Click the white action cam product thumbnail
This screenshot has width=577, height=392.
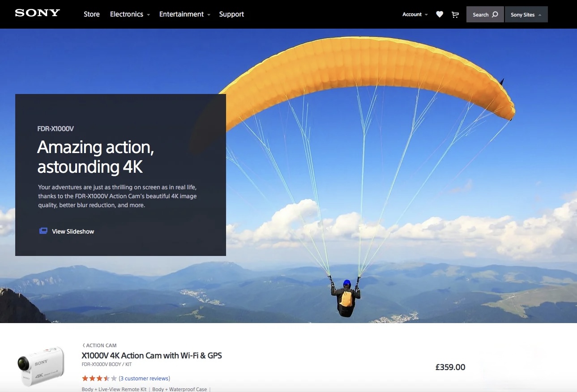(41, 366)
